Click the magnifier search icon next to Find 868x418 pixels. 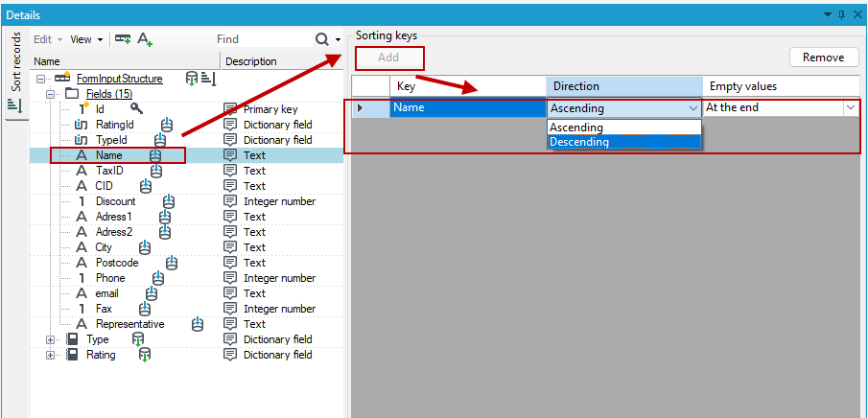(x=322, y=39)
